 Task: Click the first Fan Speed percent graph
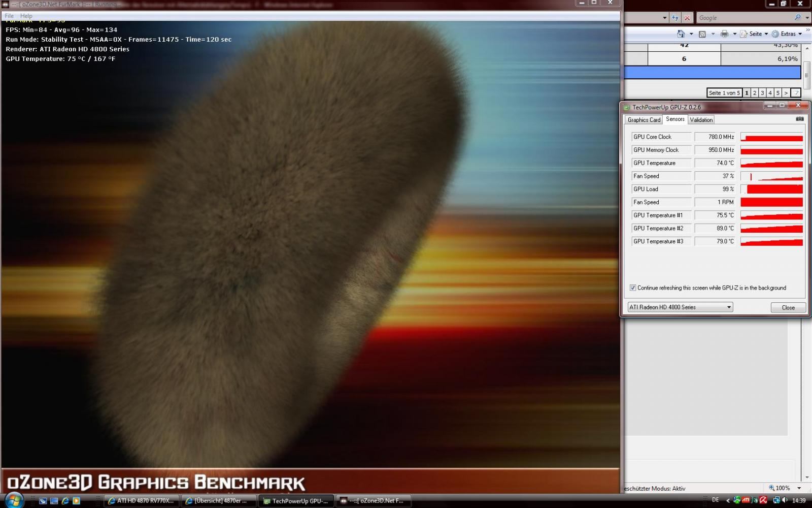click(771, 176)
